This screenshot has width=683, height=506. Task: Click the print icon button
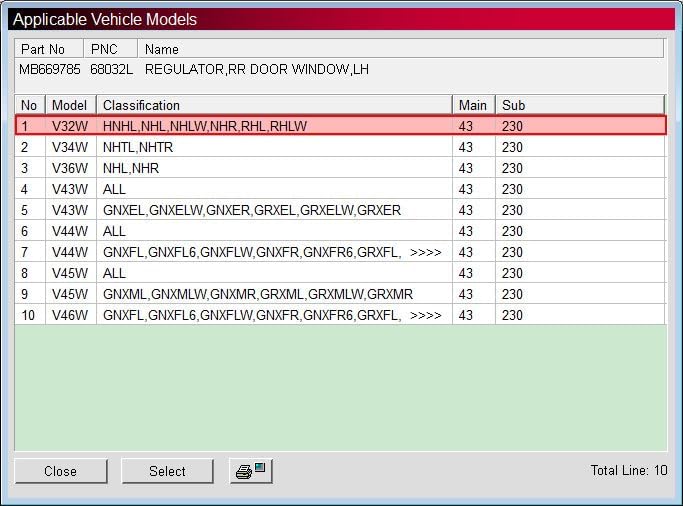coord(251,471)
